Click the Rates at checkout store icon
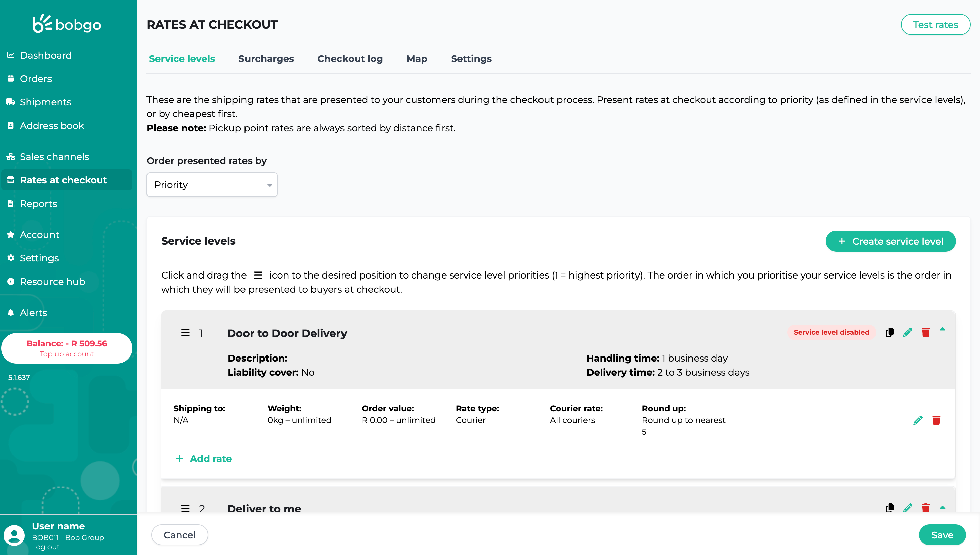The height and width of the screenshot is (555, 980). [11, 180]
